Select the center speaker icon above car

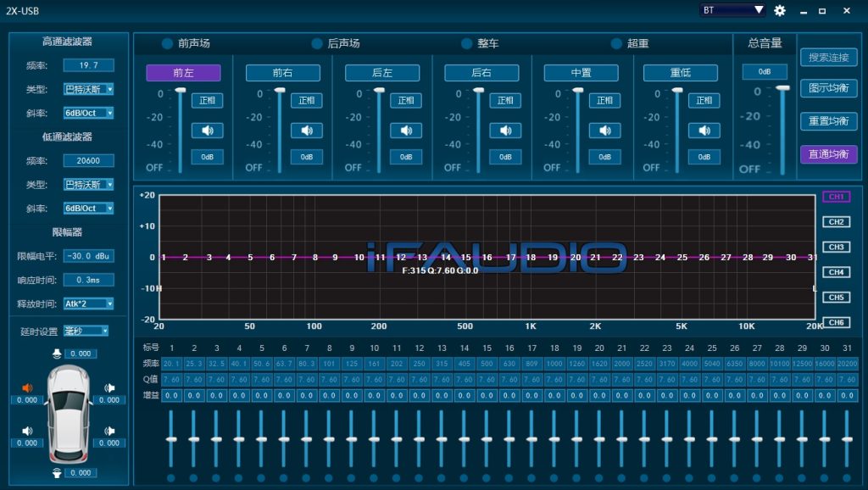[x=57, y=354]
